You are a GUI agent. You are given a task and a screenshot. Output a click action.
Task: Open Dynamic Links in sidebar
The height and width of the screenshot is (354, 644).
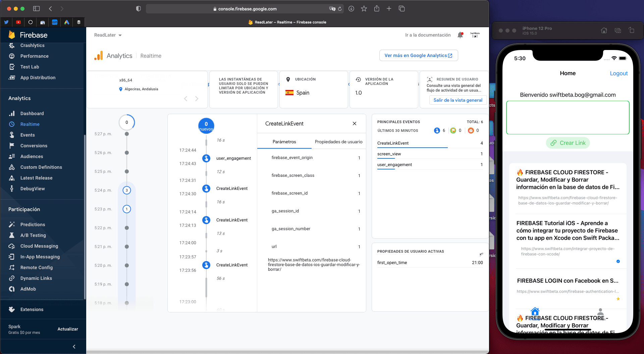click(x=36, y=278)
